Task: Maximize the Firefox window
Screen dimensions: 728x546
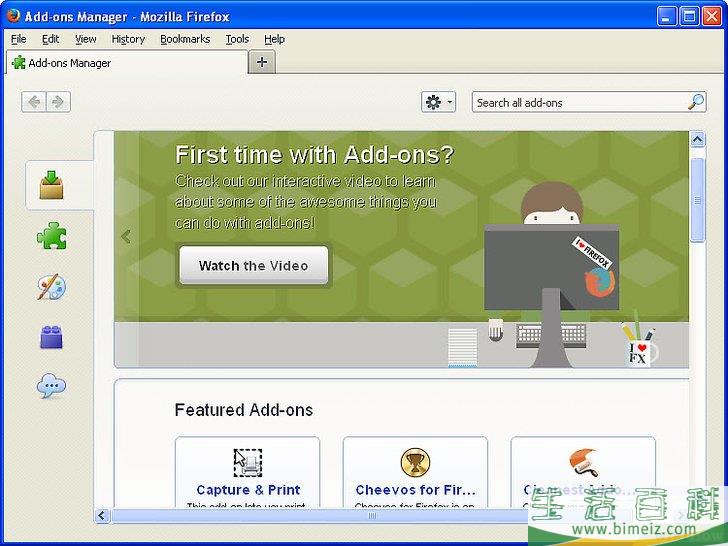Action: [689, 17]
